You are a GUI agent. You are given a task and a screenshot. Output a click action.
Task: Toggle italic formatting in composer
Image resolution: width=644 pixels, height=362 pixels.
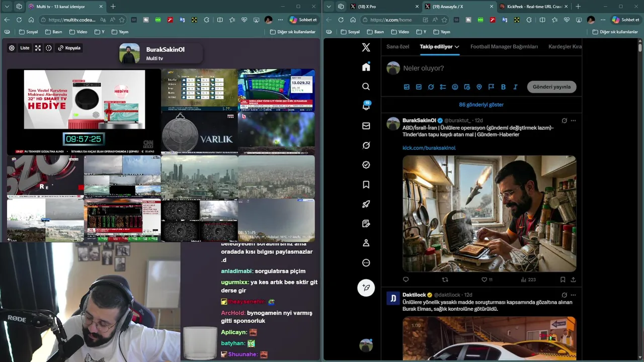click(x=515, y=87)
